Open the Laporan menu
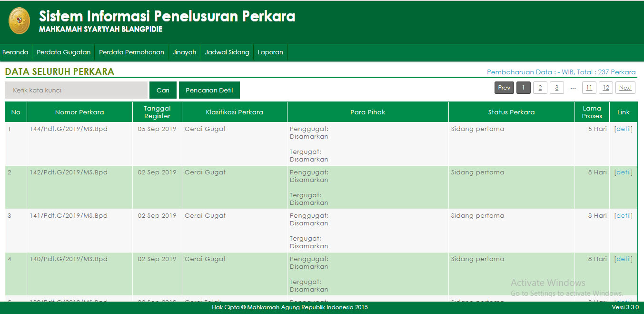The image size is (644, 314). (x=270, y=52)
